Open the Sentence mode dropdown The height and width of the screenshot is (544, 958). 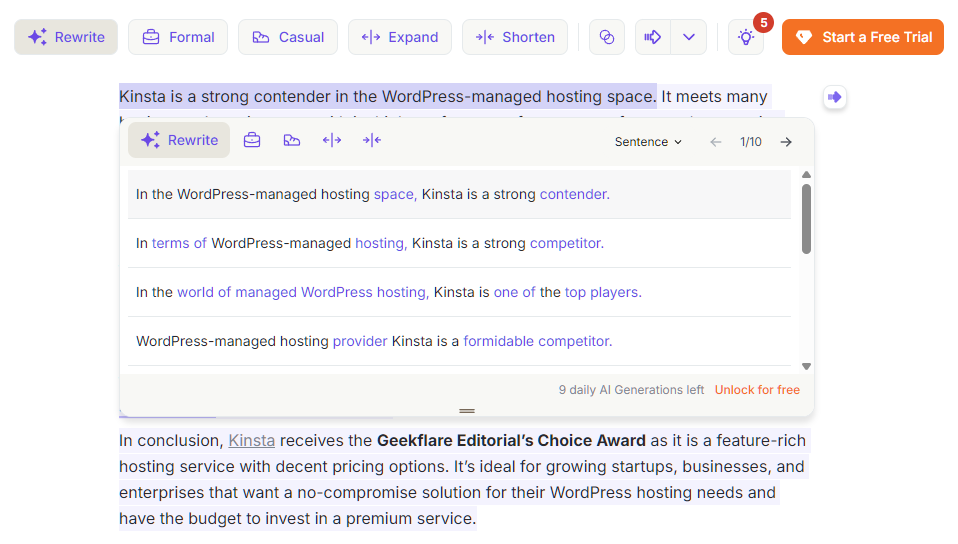point(648,142)
